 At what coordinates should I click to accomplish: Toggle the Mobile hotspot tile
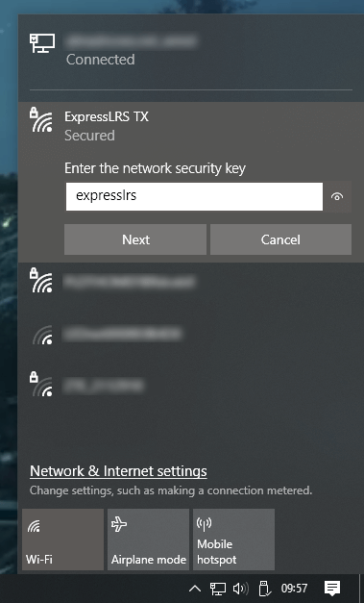tap(233, 540)
